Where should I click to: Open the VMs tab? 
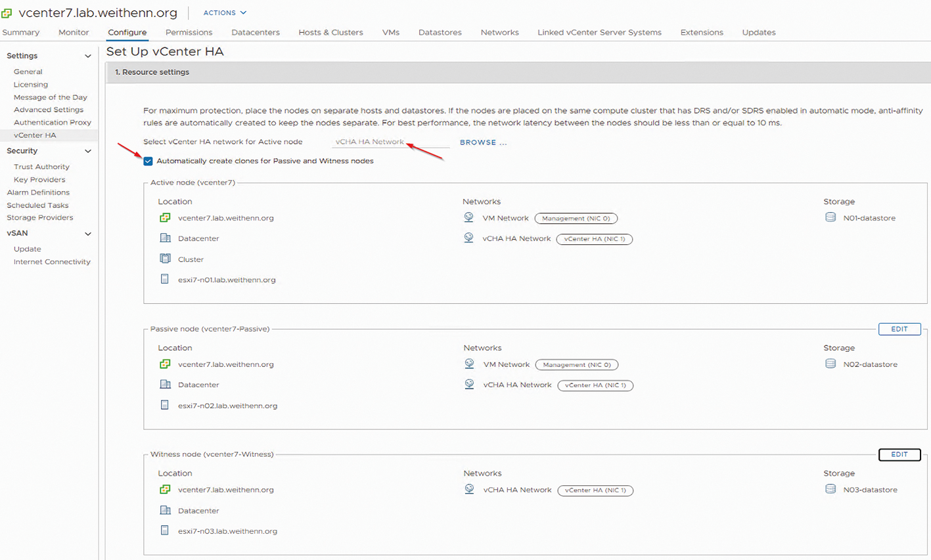[x=391, y=32]
